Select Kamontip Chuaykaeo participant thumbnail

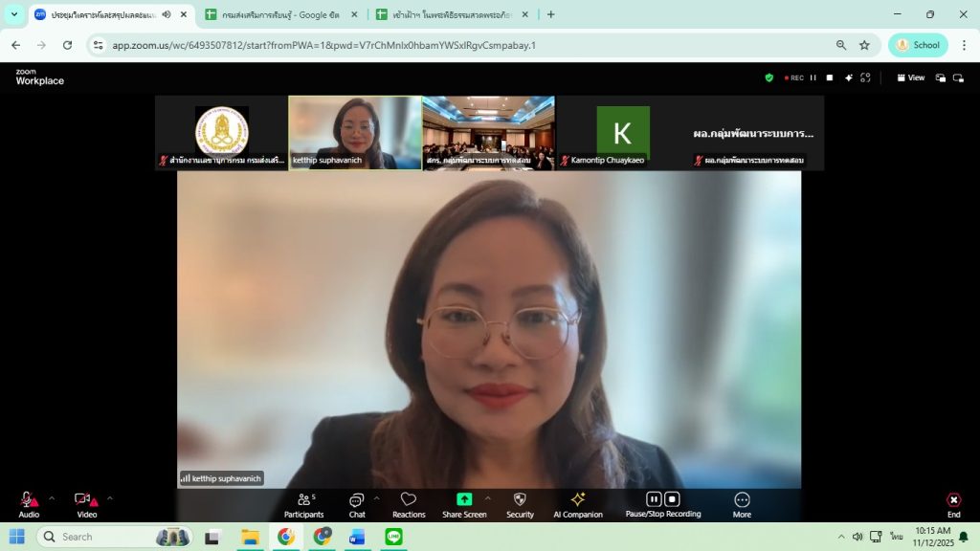623,132
